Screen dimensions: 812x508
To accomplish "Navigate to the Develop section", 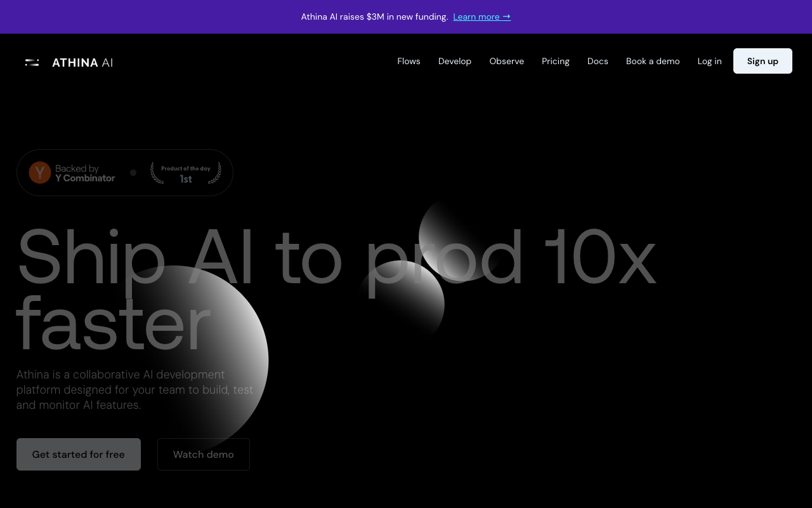I will [454, 61].
